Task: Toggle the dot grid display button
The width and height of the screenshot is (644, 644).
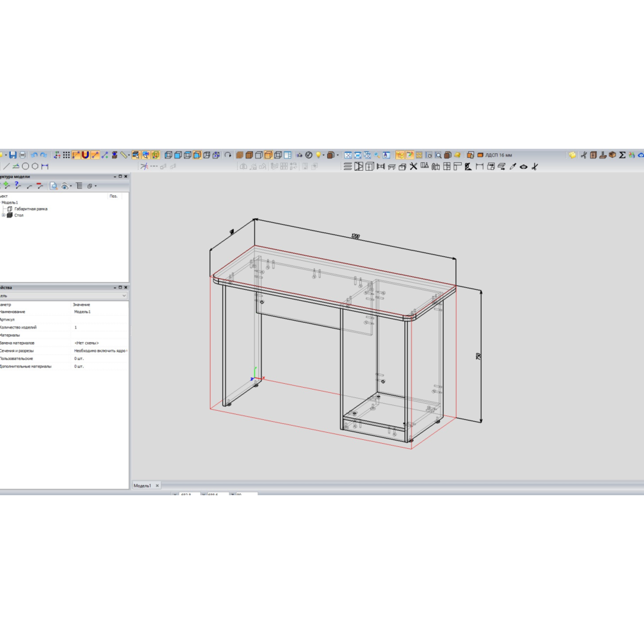Action: coord(66,155)
